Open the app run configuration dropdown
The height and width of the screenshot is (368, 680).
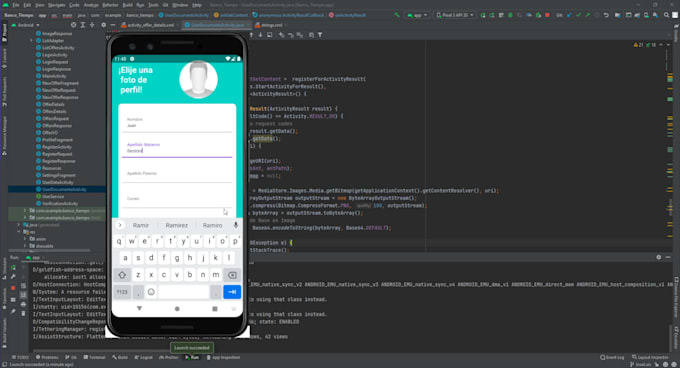[x=418, y=15]
